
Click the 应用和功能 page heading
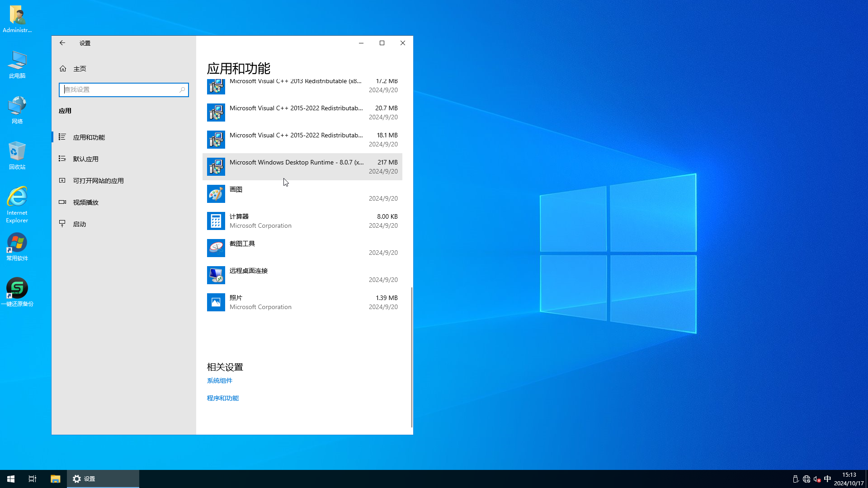pyautogui.click(x=239, y=68)
